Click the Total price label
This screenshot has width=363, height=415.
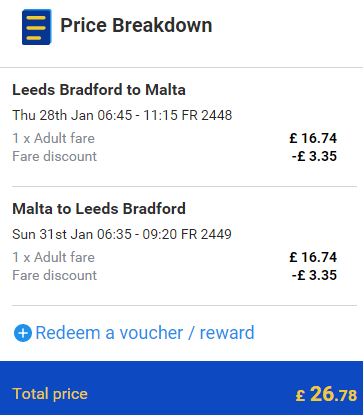coord(50,394)
